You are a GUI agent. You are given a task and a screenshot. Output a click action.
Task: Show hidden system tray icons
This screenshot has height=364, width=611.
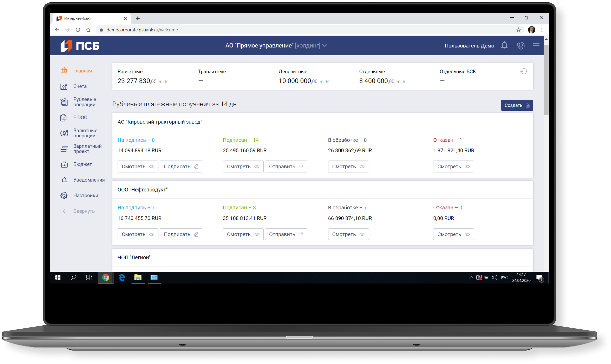tap(471, 277)
